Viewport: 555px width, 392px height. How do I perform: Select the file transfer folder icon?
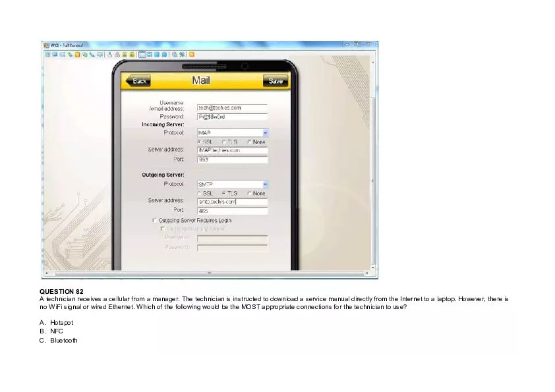tap(76, 54)
